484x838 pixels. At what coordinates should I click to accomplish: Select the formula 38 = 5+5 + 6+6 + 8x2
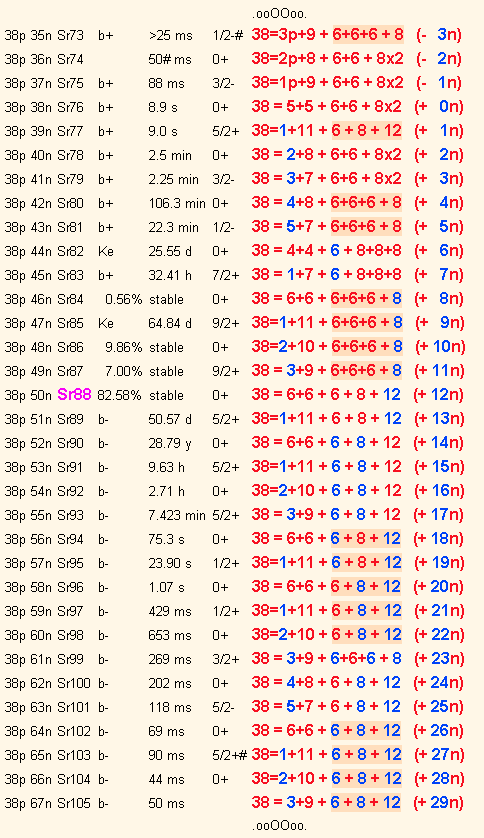[326, 106]
